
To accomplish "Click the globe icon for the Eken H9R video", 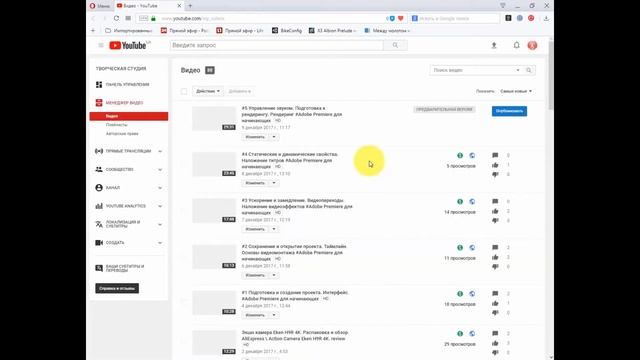I will click(x=472, y=333).
